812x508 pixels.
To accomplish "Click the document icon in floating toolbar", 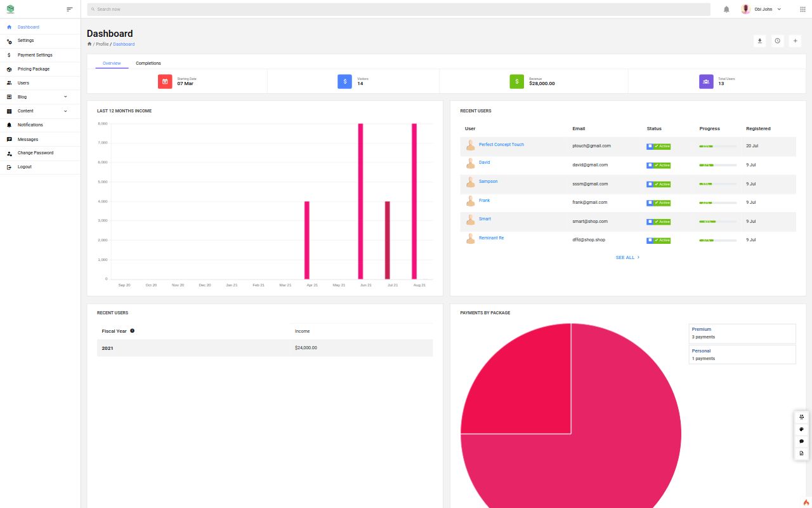I will pos(802,453).
